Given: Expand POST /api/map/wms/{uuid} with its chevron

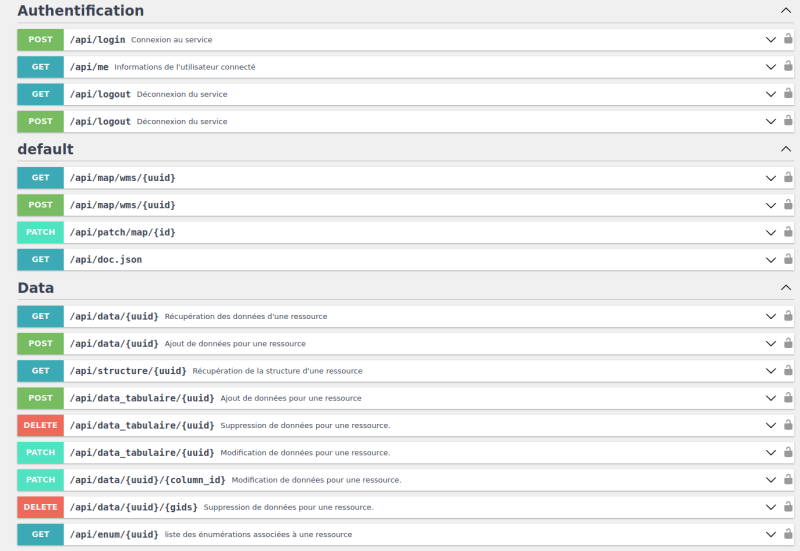Looking at the screenshot, I should click(771, 205).
